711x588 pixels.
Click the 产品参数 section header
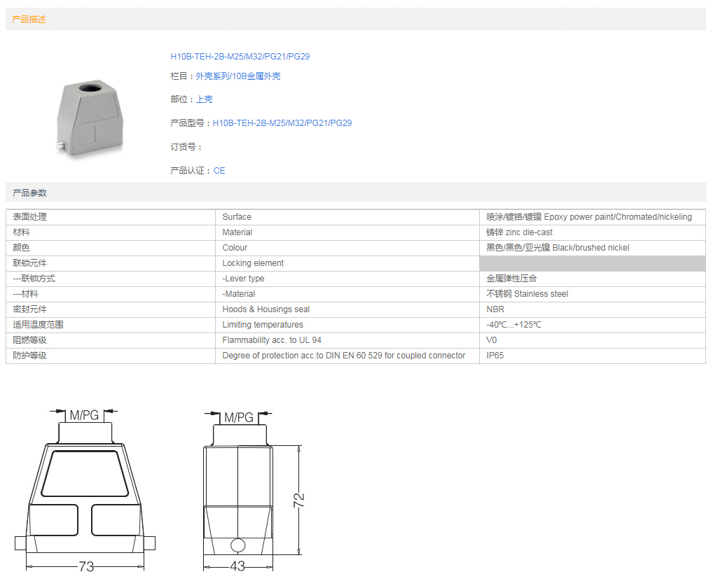coord(29,192)
